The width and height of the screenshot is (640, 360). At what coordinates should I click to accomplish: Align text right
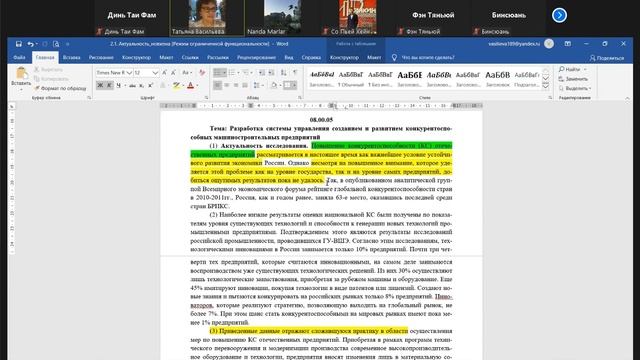pyautogui.click(x=236, y=85)
